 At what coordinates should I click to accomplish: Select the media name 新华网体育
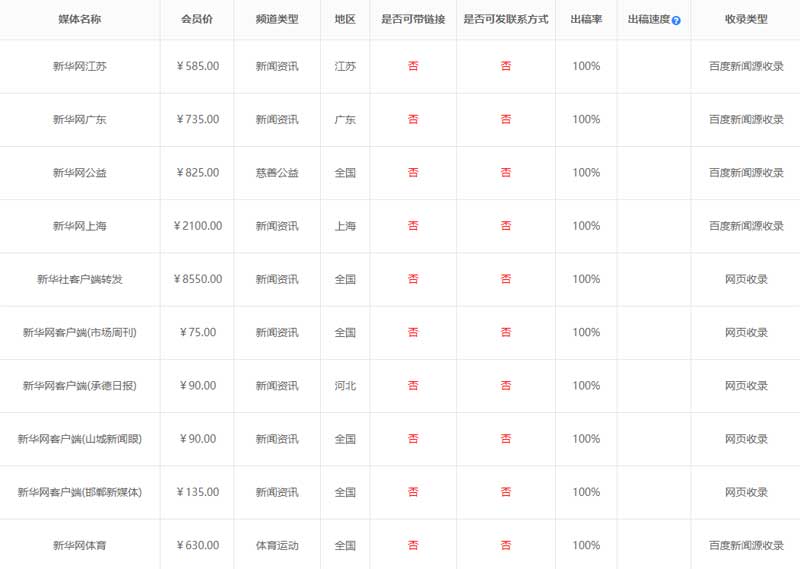click(80, 546)
